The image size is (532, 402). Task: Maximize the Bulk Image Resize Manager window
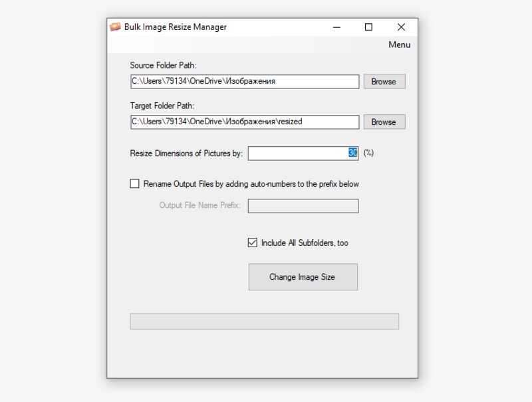pos(368,27)
